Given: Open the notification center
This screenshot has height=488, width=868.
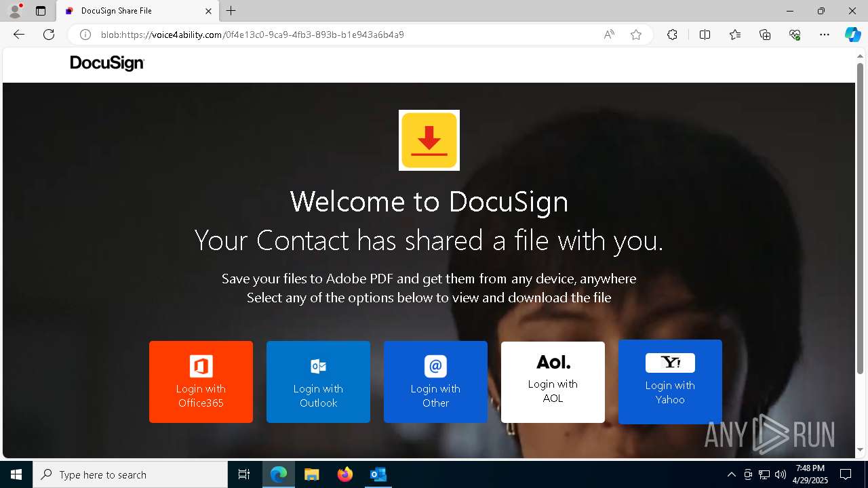Looking at the screenshot, I should coord(846,474).
